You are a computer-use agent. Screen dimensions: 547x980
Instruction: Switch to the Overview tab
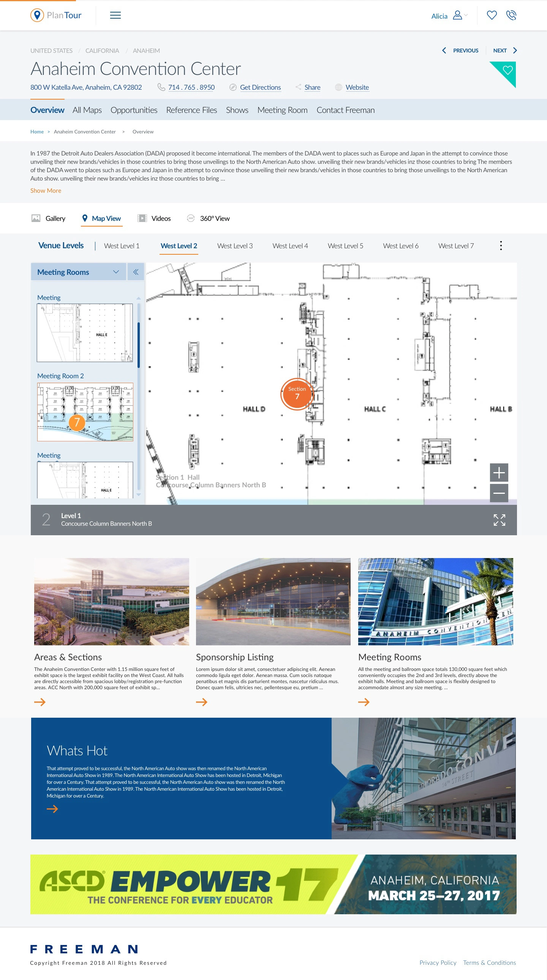(x=47, y=110)
